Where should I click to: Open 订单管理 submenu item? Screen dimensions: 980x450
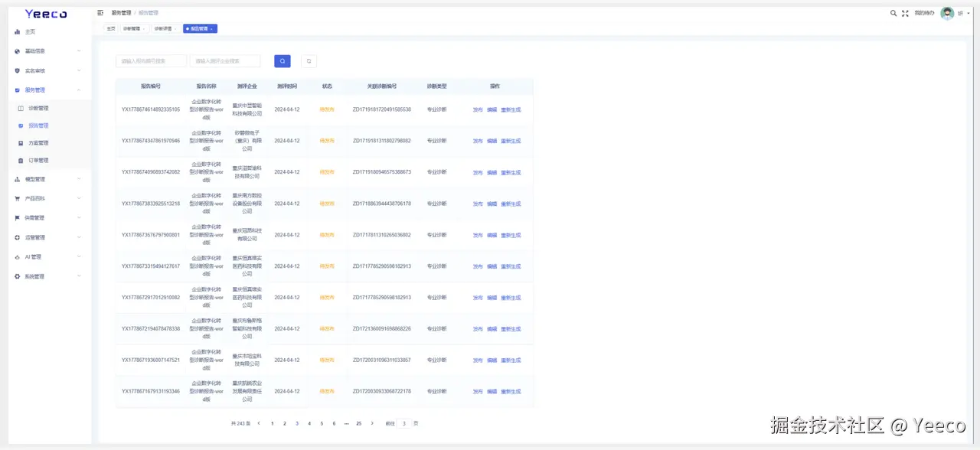point(38,161)
